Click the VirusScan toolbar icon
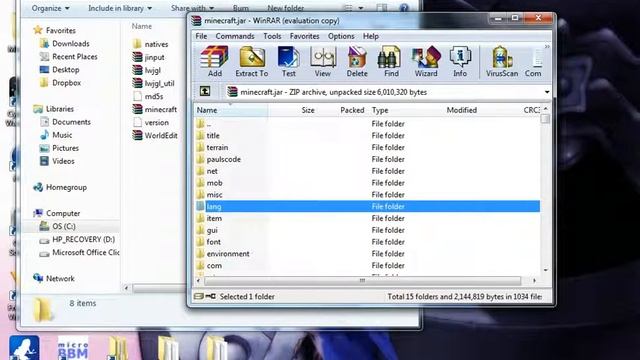 tap(502, 61)
